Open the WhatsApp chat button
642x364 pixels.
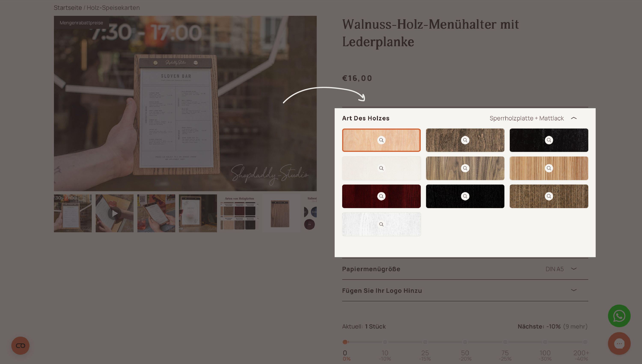pos(619,316)
